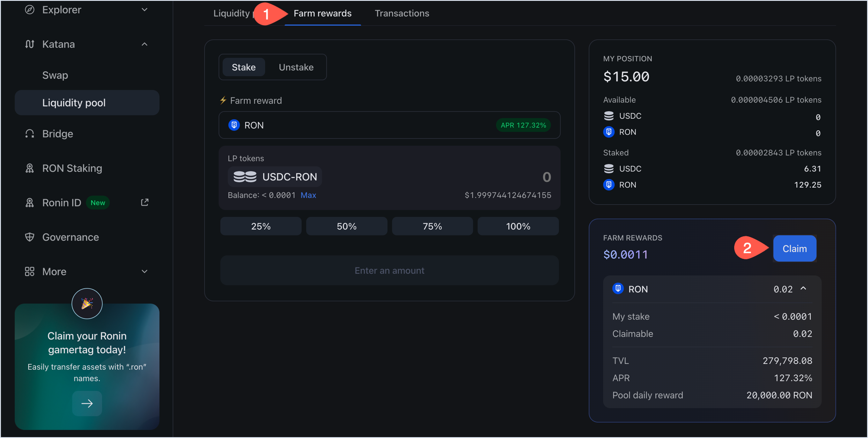This screenshot has width=868, height=438.
Task: Select the Stake toggle option
Action: click(x=243, y=67)
